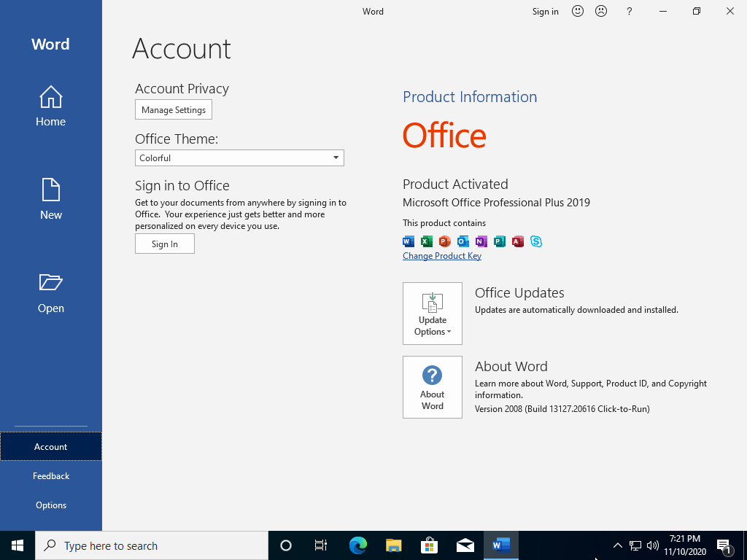Open the About Word button
This screenshot has width=747, height=560.
point(432,387)
